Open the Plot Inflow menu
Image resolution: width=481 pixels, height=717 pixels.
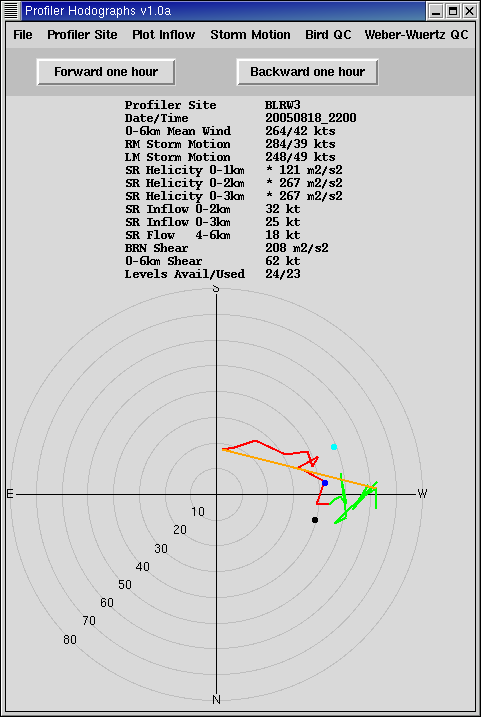pos(164,35)
